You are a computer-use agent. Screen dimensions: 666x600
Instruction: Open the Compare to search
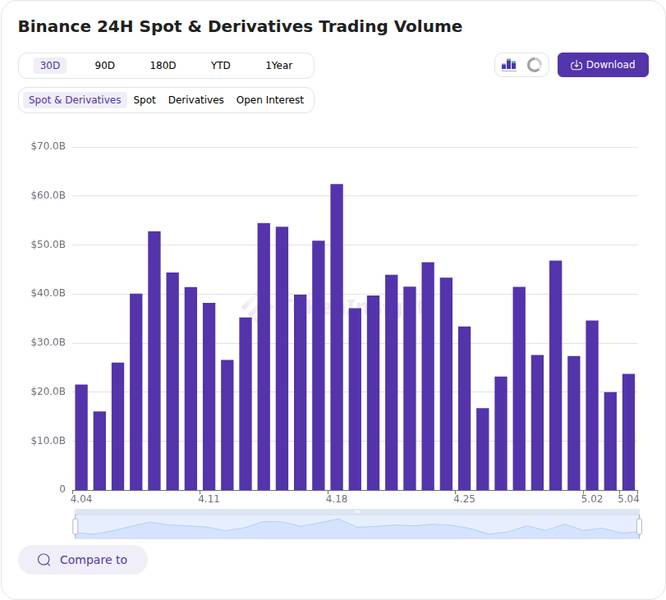click(83, 560)
